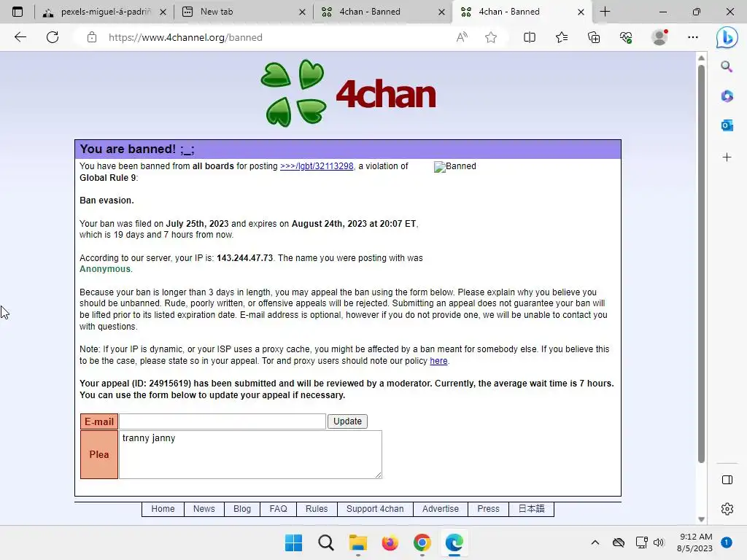Viewport: 747px width, 560px height.
Task: Click the Plea text area
Action: (250, 454)
